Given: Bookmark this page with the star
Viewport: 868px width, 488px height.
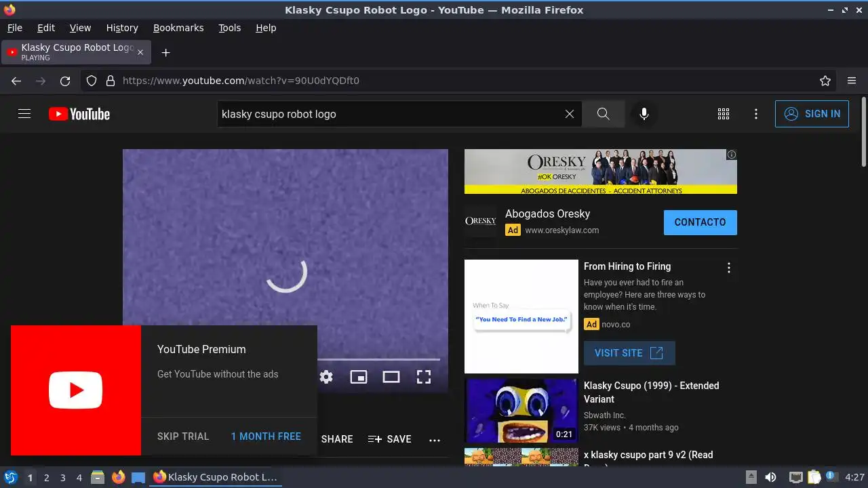Looking at the screenshot, I should 825,81.
